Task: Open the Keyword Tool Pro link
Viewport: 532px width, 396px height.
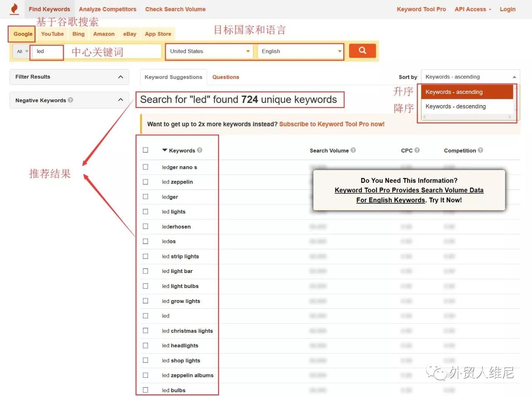Action: pos(421,9)
